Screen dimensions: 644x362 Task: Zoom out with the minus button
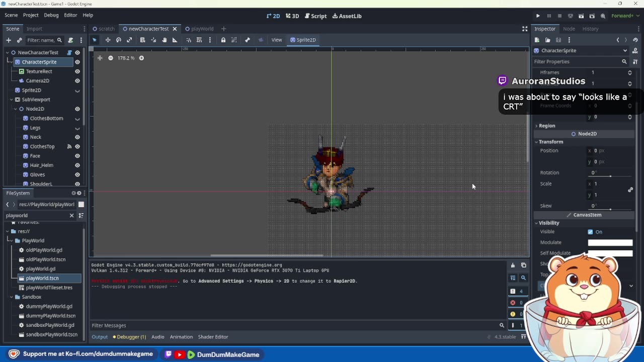(111, 58)
